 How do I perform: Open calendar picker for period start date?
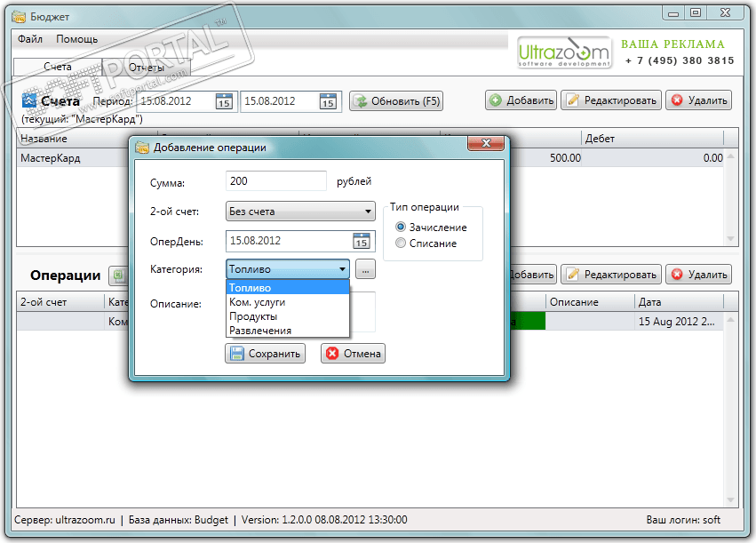point(224,101)
